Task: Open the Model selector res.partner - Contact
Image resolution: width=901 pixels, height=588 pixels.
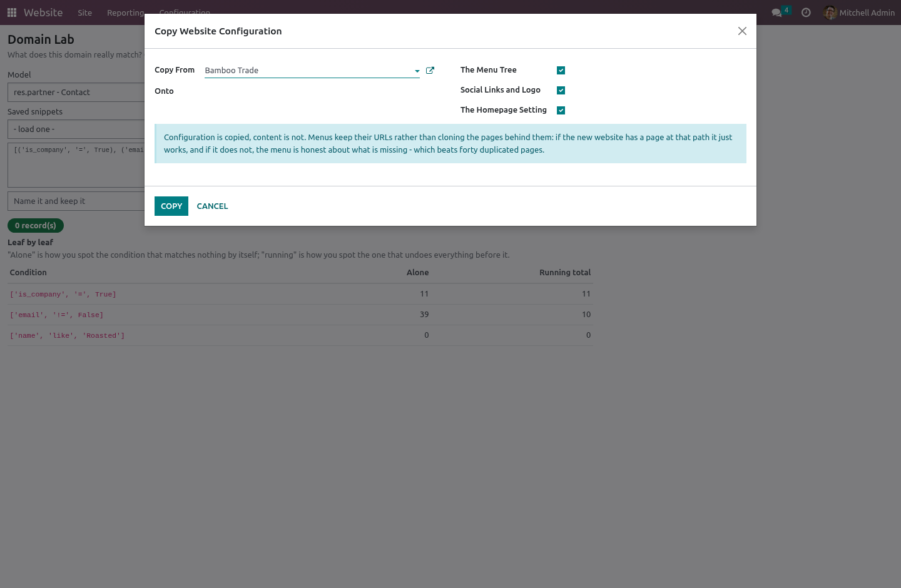Action: click(x=76, y=92)
